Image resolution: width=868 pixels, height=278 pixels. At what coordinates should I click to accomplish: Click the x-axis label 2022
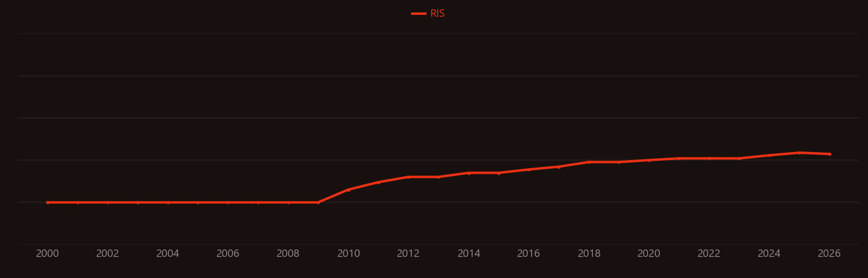[709, 254]
